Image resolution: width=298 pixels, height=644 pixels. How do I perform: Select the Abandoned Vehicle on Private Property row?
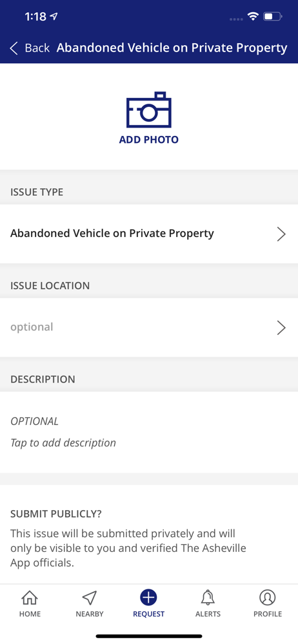149,234
